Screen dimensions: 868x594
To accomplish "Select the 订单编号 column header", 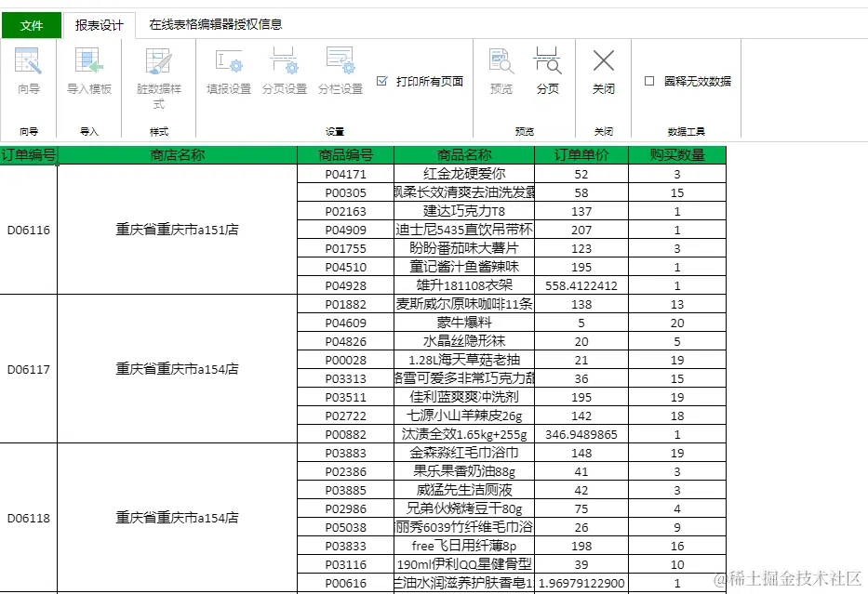I will (28, 155).
